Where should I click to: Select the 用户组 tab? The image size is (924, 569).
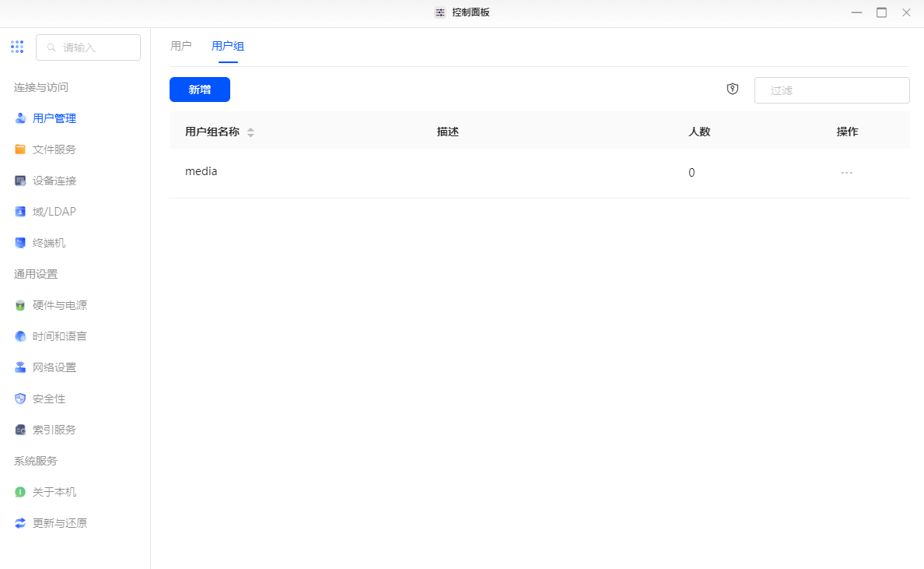tap(228, 46)
